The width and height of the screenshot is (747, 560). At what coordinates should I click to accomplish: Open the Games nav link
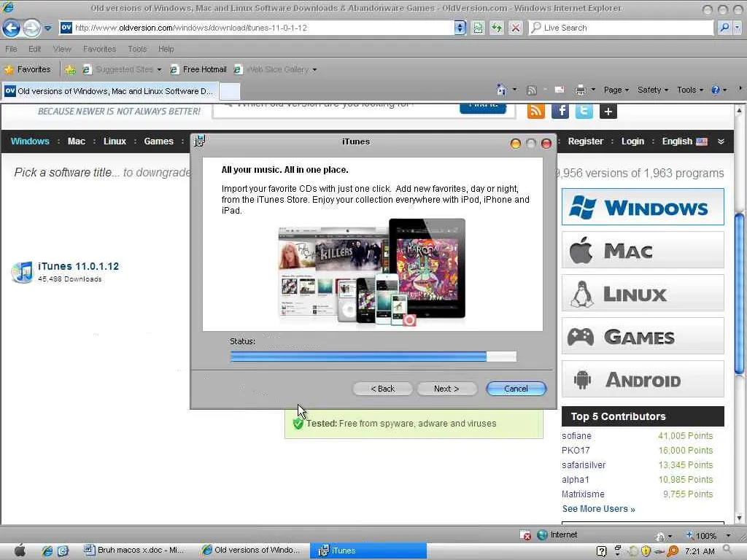(x=158, y=141)
